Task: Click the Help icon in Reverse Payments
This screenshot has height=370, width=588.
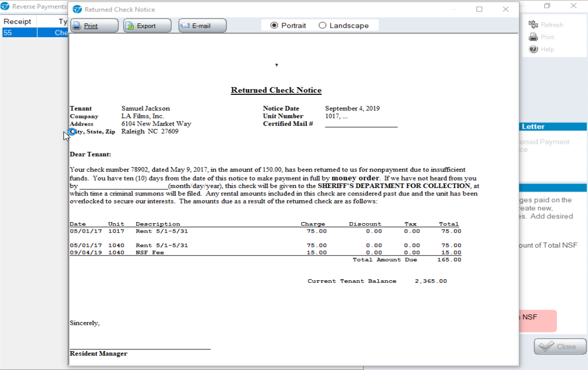Action: 533,49
